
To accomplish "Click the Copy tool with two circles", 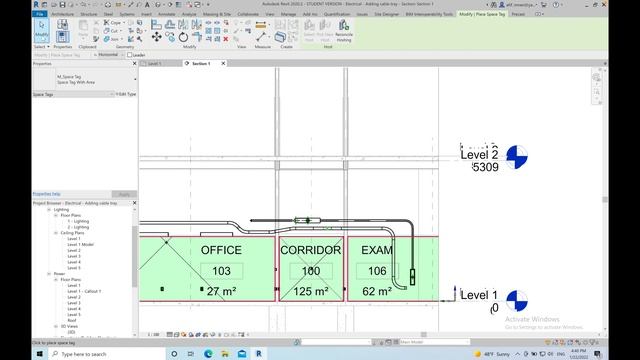I will pyautogui.click(x=170, y=38).
